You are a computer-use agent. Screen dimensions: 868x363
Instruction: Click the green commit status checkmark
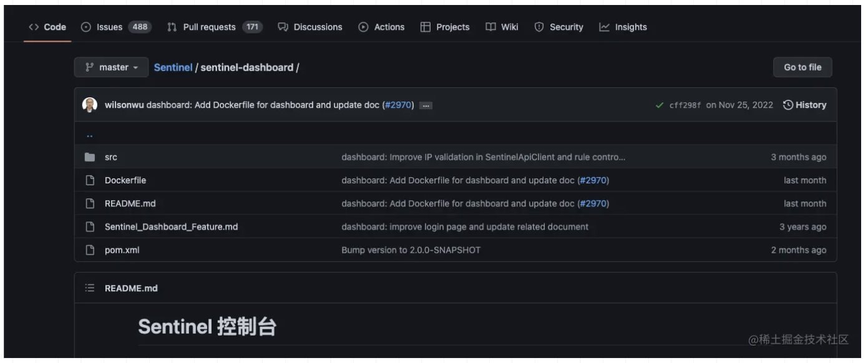pyautogui.click(x=660, y=105)
